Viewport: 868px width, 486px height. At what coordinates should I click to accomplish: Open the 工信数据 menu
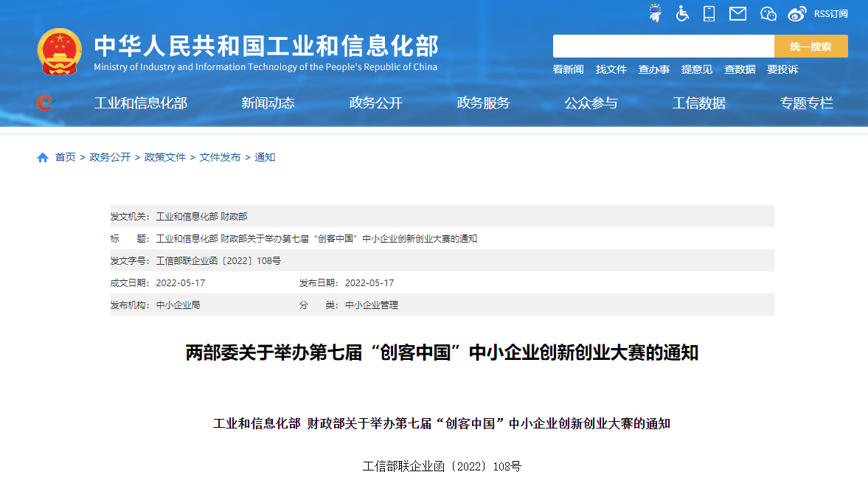pyautogui.click(x=698, y=103)
